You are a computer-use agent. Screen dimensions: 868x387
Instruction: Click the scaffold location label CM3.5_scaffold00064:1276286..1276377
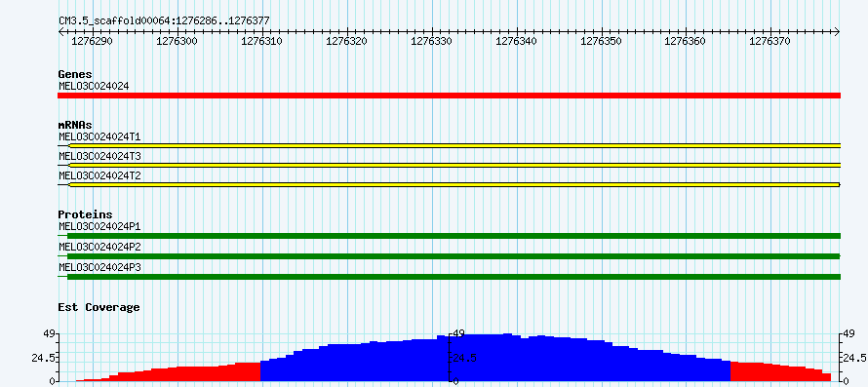click(x=165, y=21)
